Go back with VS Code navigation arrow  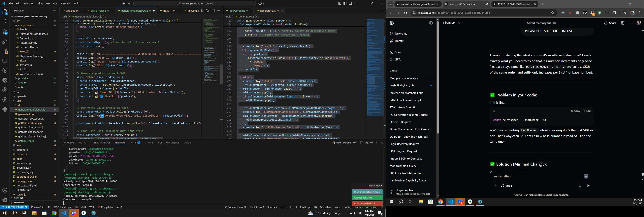(124, 3)
